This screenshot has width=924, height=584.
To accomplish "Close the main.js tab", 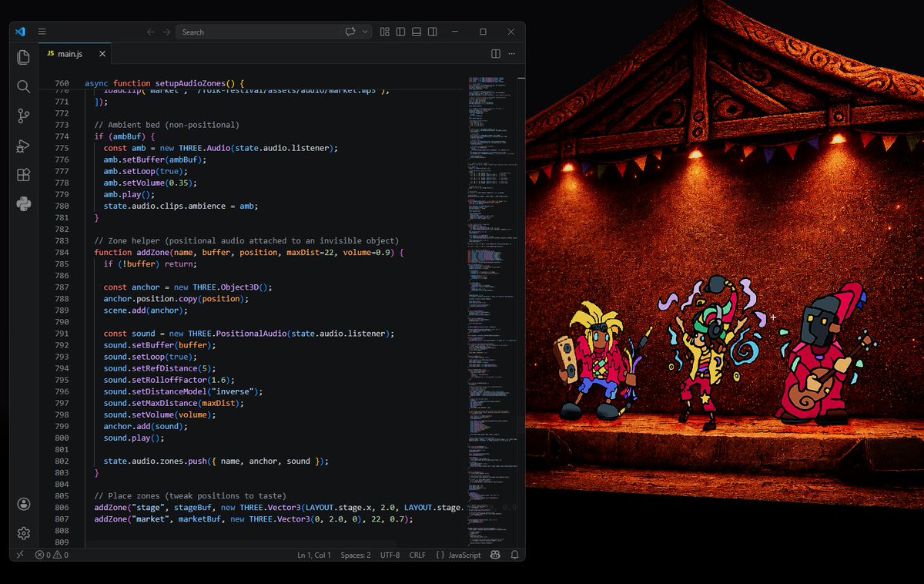I will pyautogui.click(x=102, y=54).
